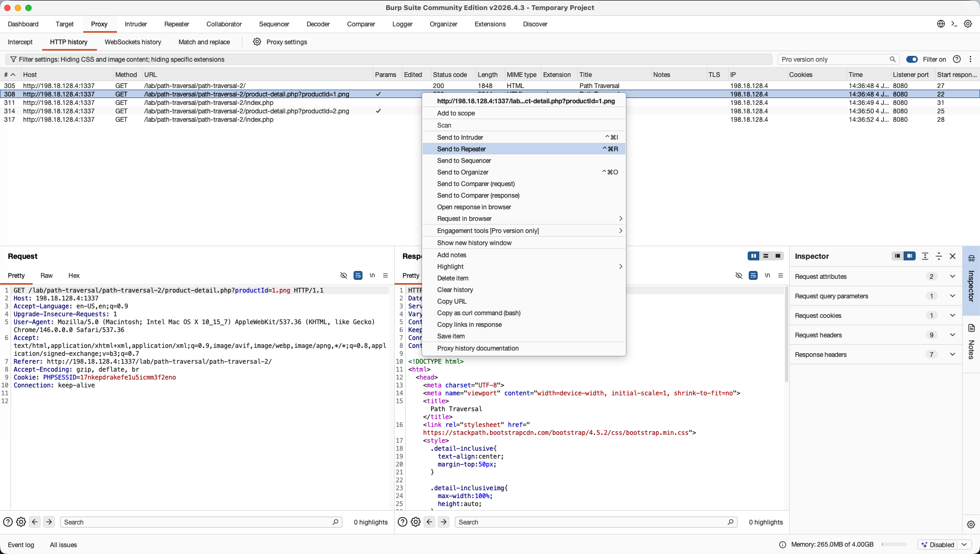Open the Burp settings gear at top right
The image size is (980, 554).
[x=968, y=24]
